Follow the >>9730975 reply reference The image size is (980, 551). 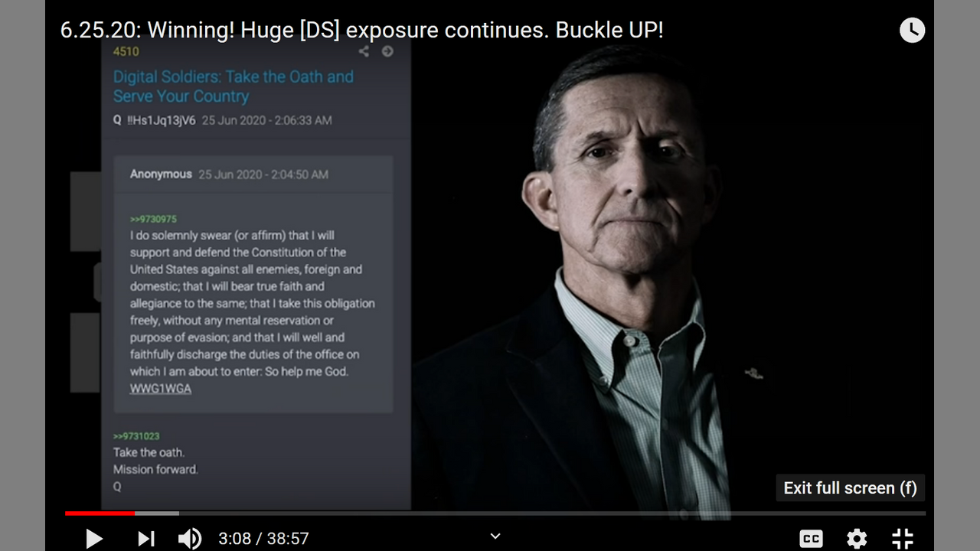tap(153, 219)
